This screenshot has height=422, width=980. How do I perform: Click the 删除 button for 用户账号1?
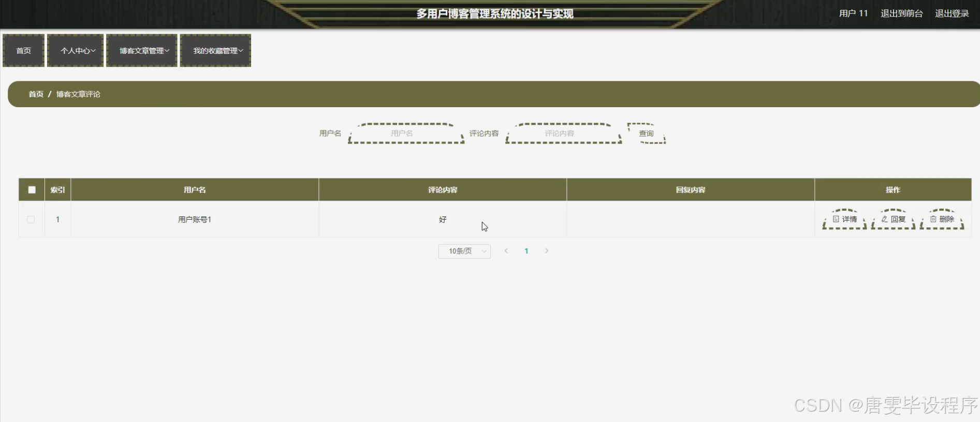click(x=942, y=219)
